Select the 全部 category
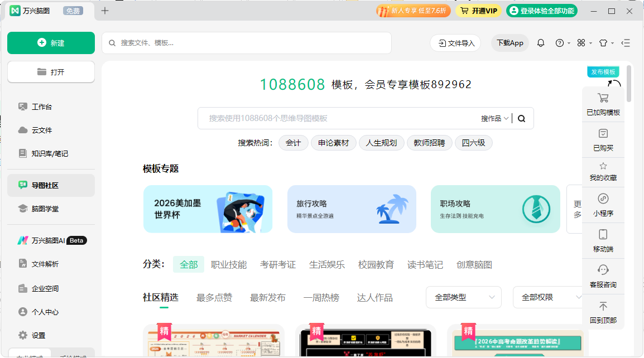Image resolution: width=644 pixels, height=358 pixels. tap(189, 265)
